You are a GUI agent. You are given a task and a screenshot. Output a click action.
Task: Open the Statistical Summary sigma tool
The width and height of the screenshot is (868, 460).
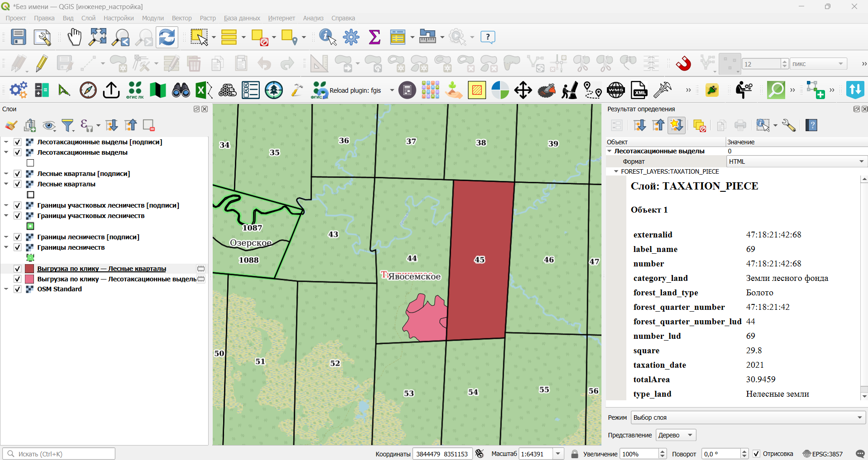(375, 37)
